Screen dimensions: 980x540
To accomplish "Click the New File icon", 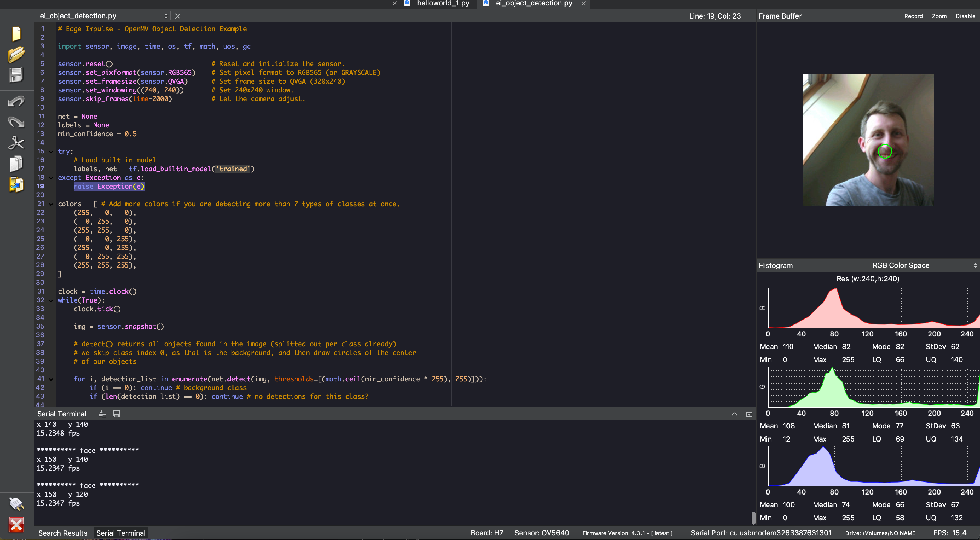I will pos(16,34).
